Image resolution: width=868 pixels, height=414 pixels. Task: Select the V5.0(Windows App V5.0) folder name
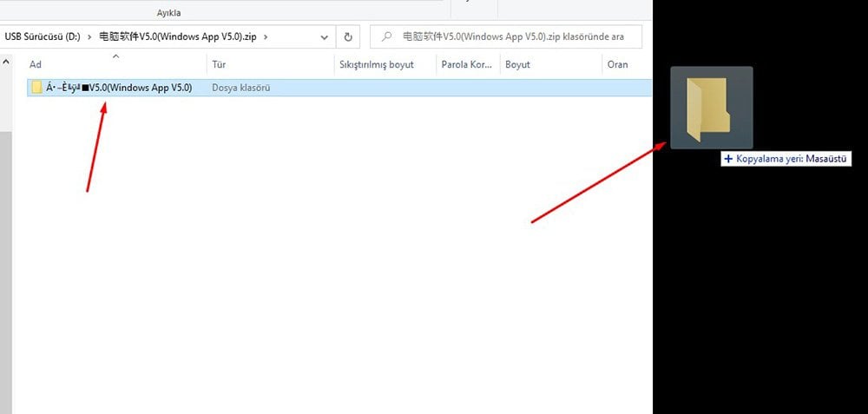[x=119, y=88]
